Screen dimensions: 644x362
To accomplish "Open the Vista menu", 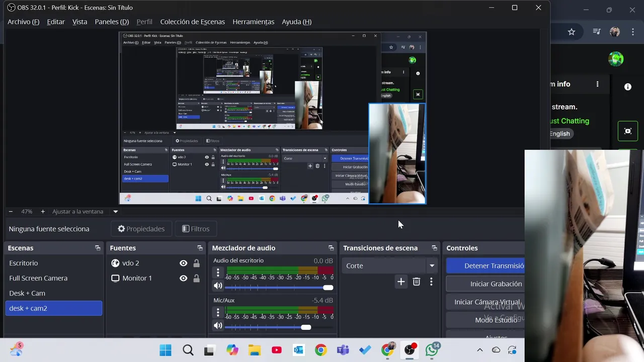I will [79, 22].
